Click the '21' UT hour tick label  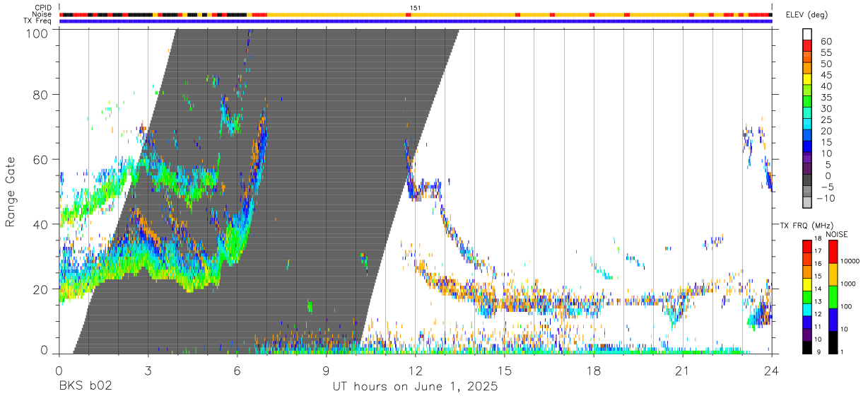pos(682,371)
